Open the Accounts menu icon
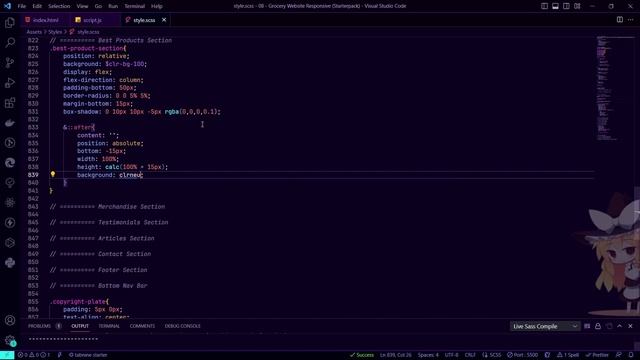This screenshot has width=640, height=360. tap(10, 320)
